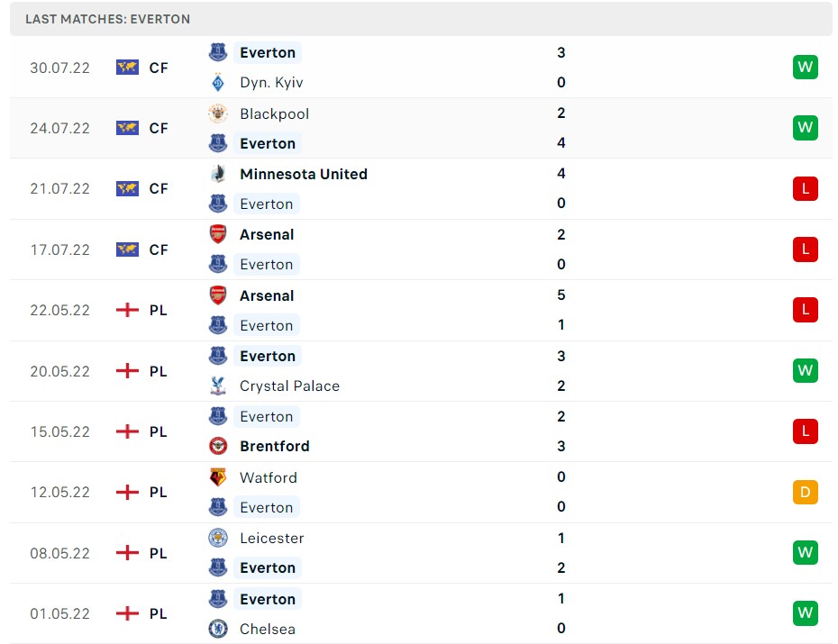Click the Minnesota United crest icon
Image resolution: width=838 pixels, height=644 pixels.
(x=217, y=174)
